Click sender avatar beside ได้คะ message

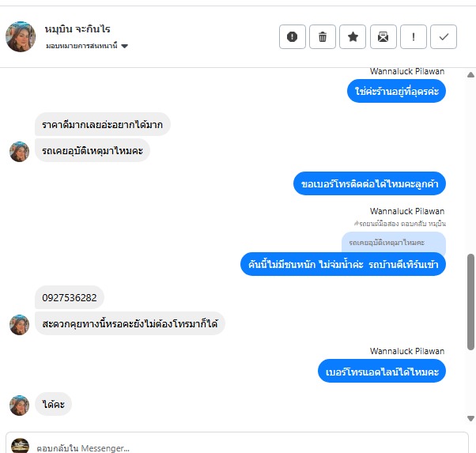[20, 406]
